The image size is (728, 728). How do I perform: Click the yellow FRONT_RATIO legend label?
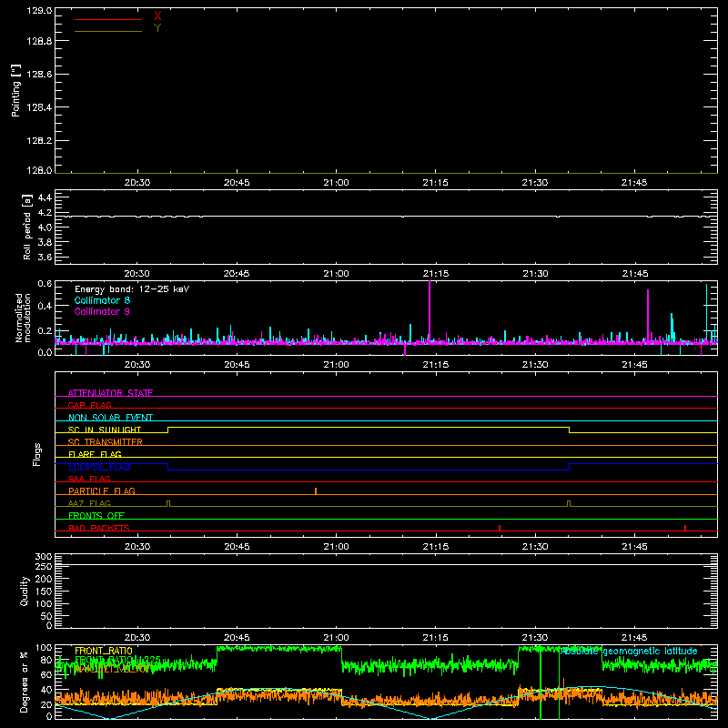(104, 651)
